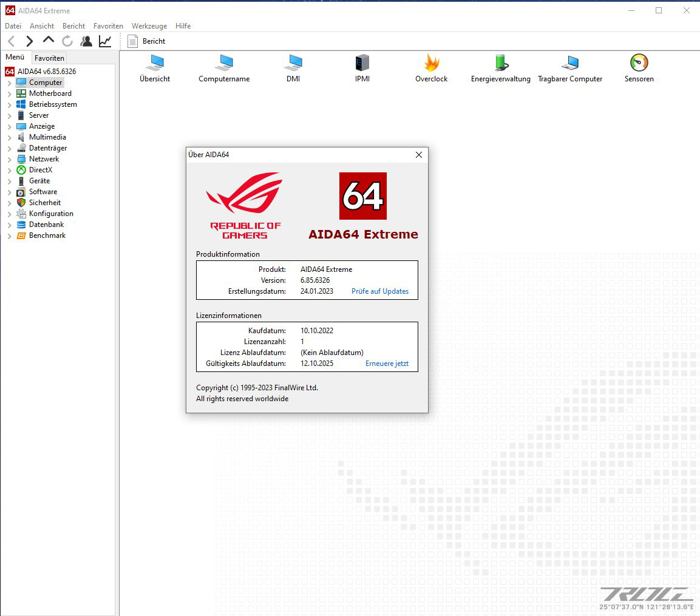
Task: Click the back navigation arrow in the toolbar
Action: (10, 41)
